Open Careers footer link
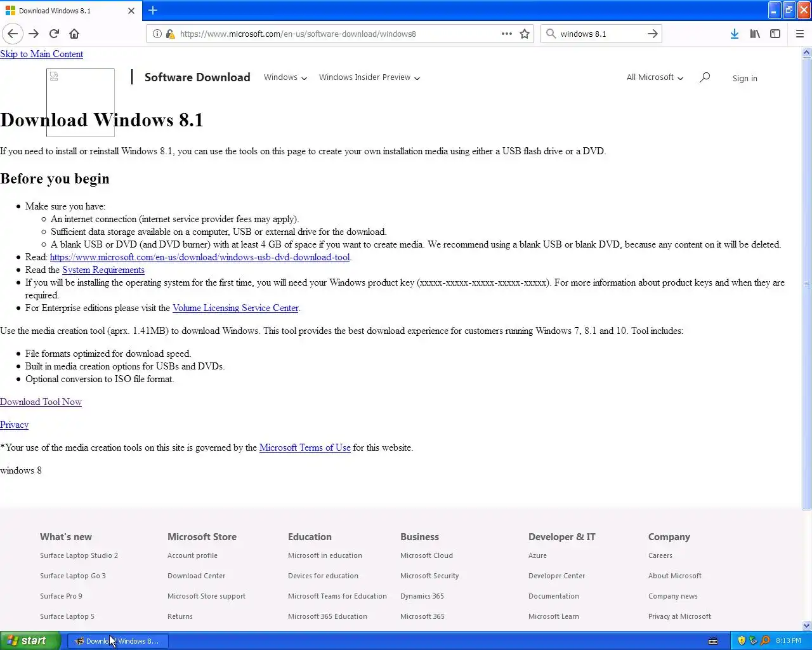The height and width of the screenshot is (650, 812). tap(660, 555)
